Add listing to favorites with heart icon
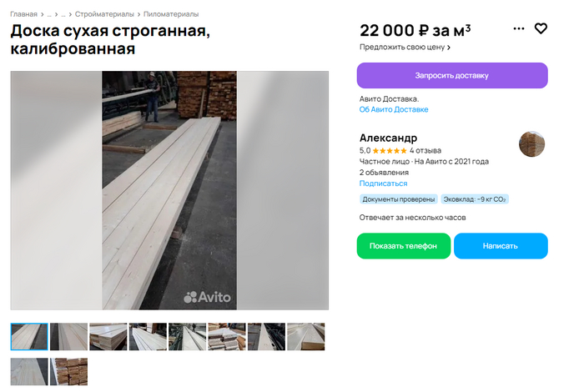The width and height of the screenshot is (584, 392). [541, 28]
